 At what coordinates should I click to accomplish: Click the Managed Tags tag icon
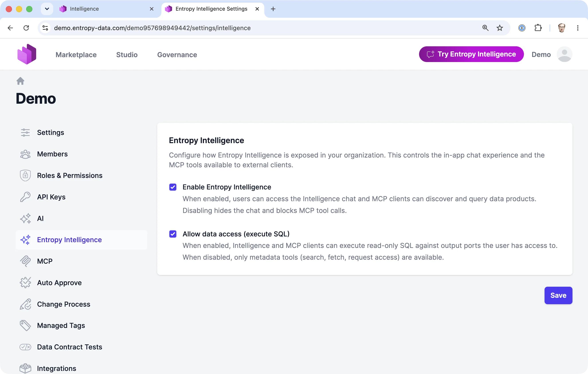coord(25,325)
